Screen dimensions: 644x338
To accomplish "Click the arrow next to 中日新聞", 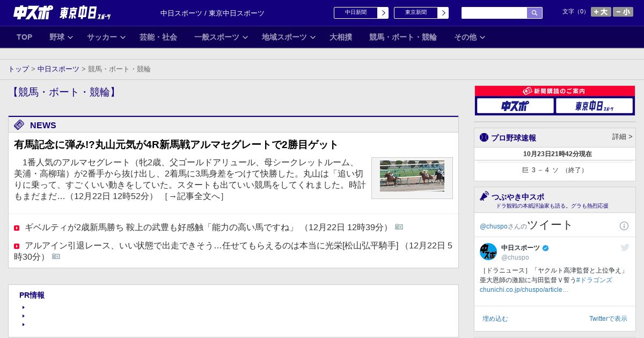I will click(383, 13).
